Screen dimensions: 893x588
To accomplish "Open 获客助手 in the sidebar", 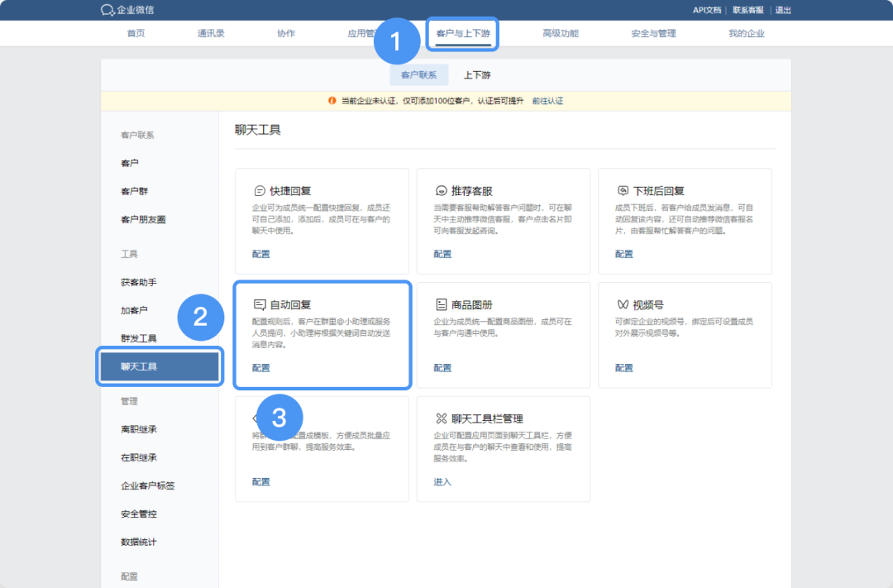I will pyautogui.click(x=139, y=283).
